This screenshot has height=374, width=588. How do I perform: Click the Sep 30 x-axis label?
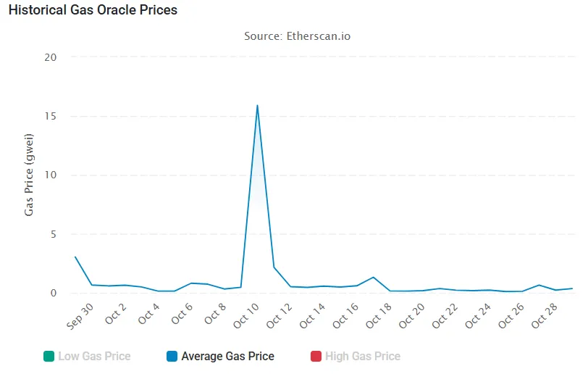click(80, 316)
